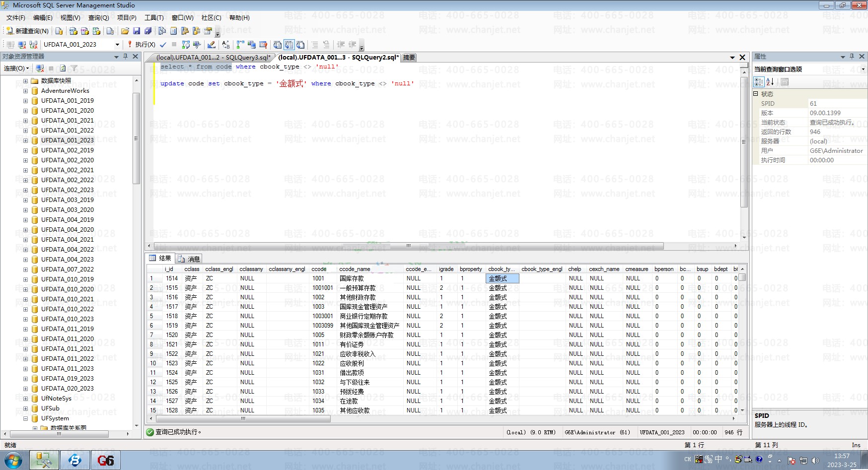Click the Refresh icon in Object Explorer toolbar
The width and height of the screenshot is (868, 470).
point(63,68)
